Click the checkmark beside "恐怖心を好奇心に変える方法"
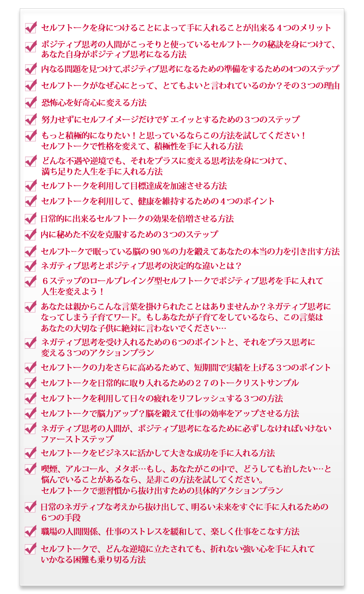Image resolution: width=364 pixels, height=594 pixels. pyautogui.click(x=31, y=103)
